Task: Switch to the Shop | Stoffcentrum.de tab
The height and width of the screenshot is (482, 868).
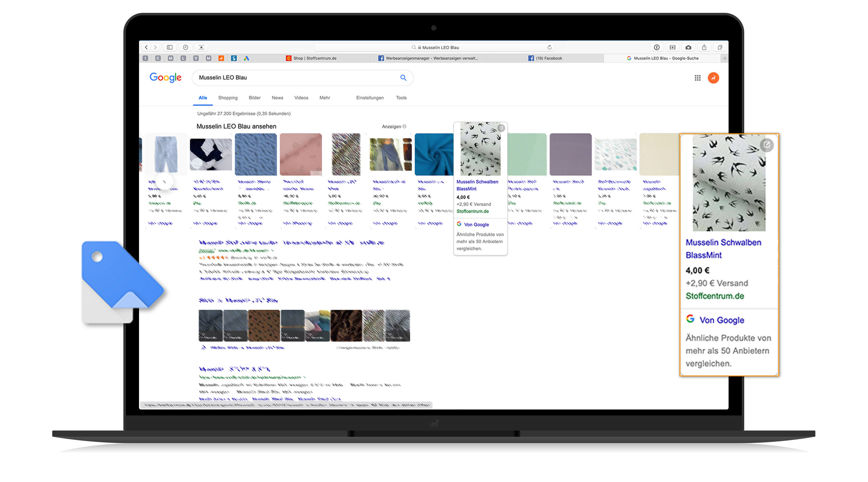Action: click(311, 58)
